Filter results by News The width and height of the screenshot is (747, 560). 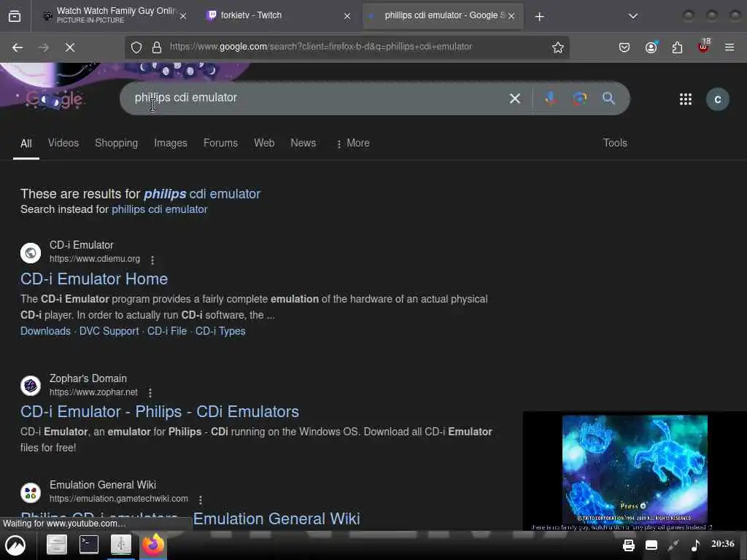click(x=303, y=143)
